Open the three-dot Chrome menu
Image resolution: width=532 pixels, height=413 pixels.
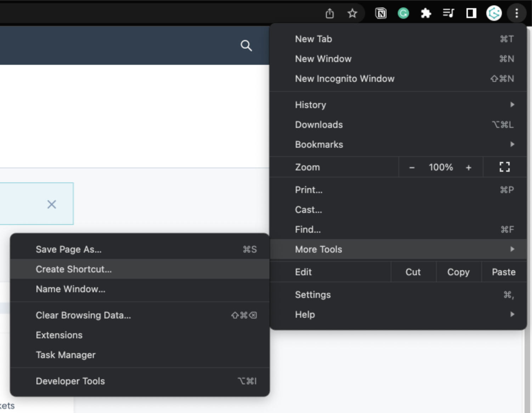pos(517,13)
